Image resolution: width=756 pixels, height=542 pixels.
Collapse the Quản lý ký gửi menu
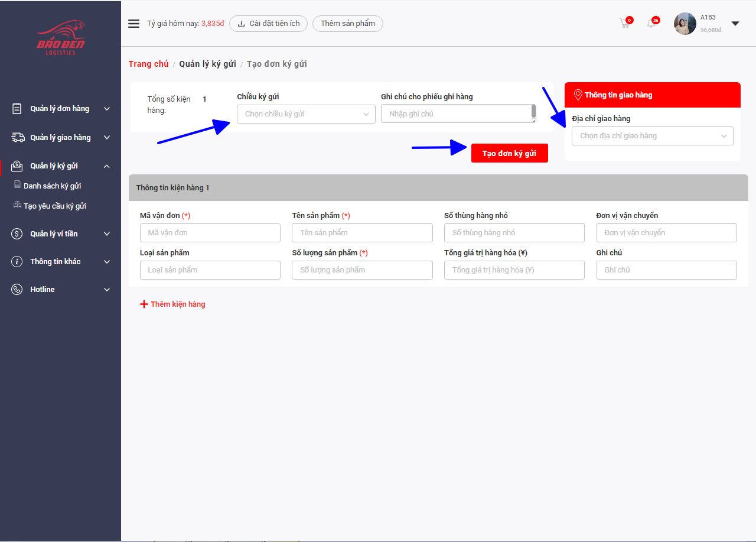107,166
